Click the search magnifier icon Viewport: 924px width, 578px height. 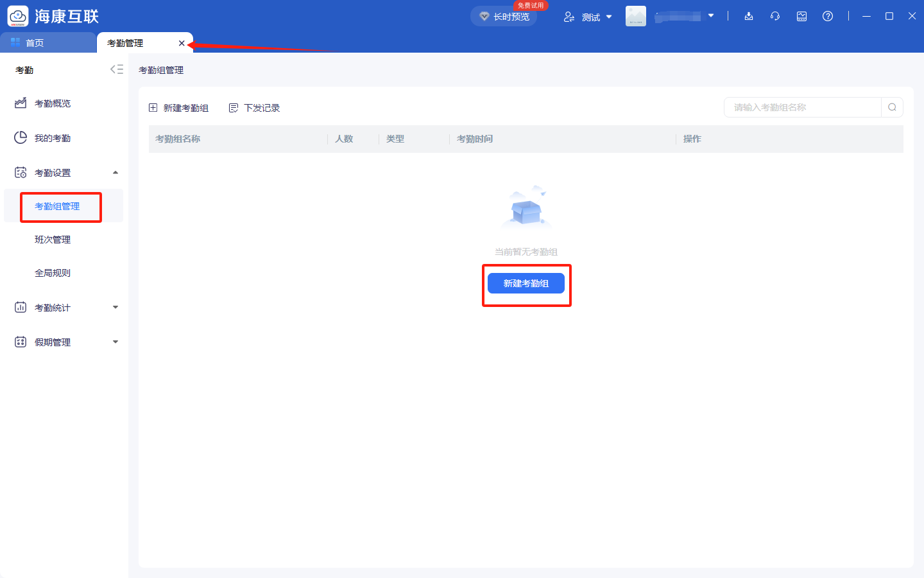pyautogui.click(x=892, y=107)
